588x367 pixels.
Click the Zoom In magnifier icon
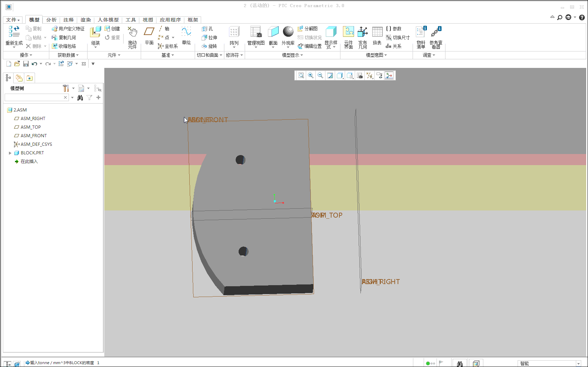(311, 75)
